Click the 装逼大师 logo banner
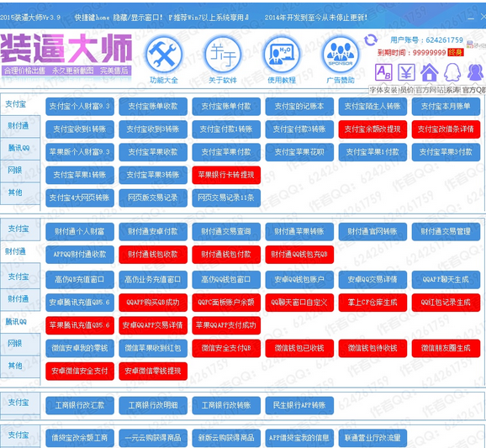Screen dimensions: 486x448 pos(66,55)
